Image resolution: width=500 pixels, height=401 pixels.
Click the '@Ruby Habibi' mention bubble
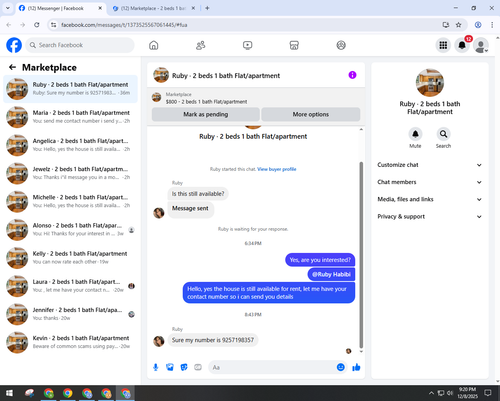[x=331, y=274]
